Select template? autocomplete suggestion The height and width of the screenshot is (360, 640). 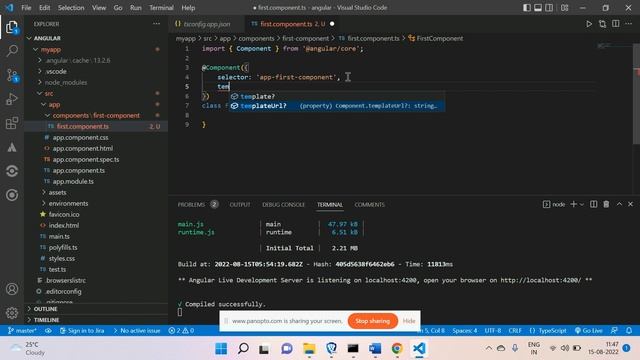[x=337, y=96]
